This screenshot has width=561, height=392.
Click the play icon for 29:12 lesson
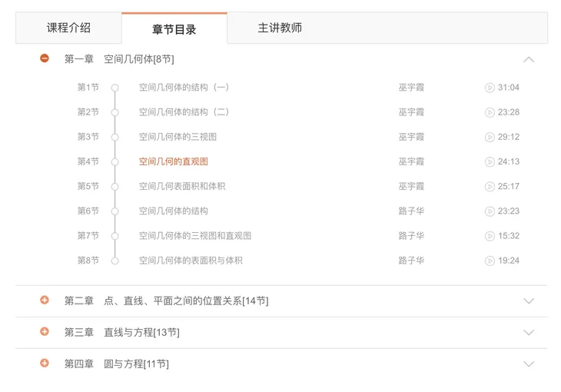coord(490,138)
